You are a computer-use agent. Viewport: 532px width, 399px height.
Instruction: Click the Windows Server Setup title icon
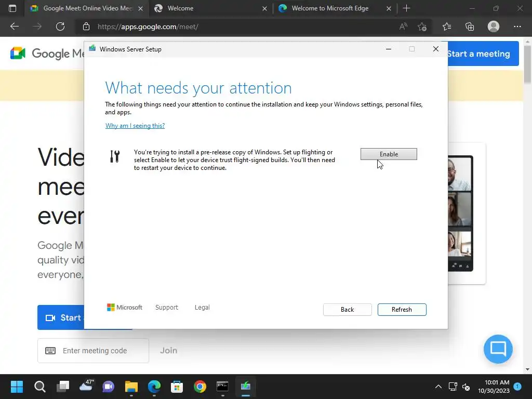click(92, 48)
